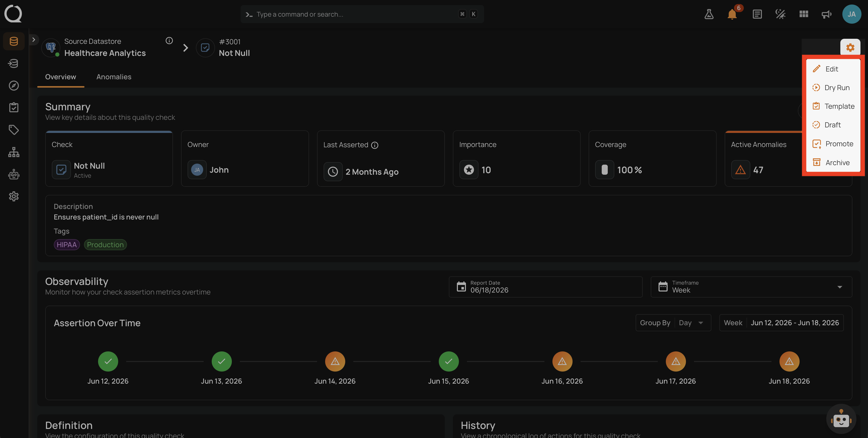The height and width of the screenshot is (438, 868).
Task: Open the announcements megaphone icon
Action: tap(827, 14)
